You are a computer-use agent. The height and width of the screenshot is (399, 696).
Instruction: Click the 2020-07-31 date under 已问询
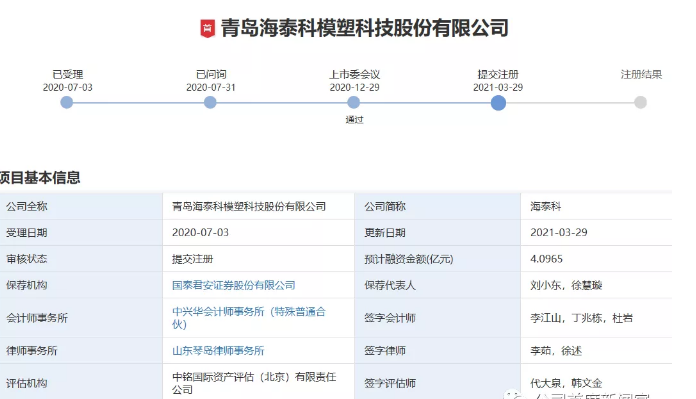(211, 87)
